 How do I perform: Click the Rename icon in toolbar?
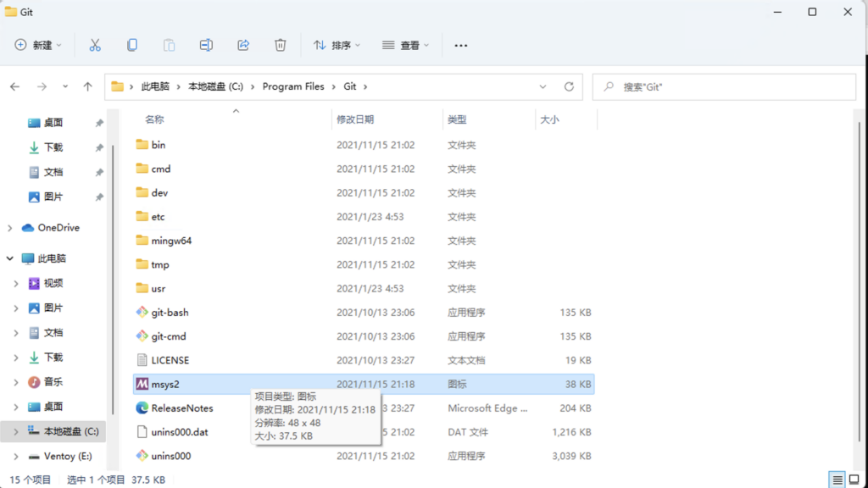(x=206, y=46)
